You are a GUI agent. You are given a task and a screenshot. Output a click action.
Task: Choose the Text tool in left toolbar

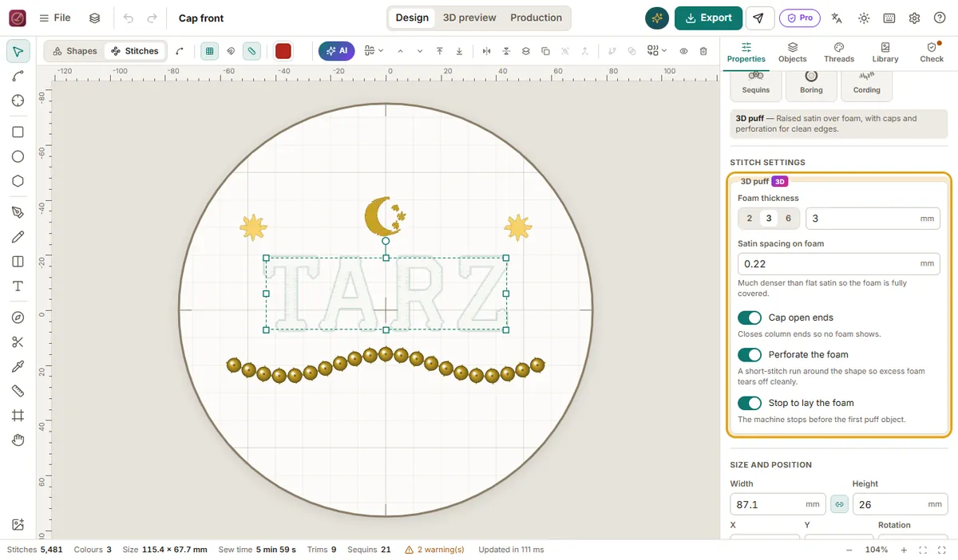[18, 286]
